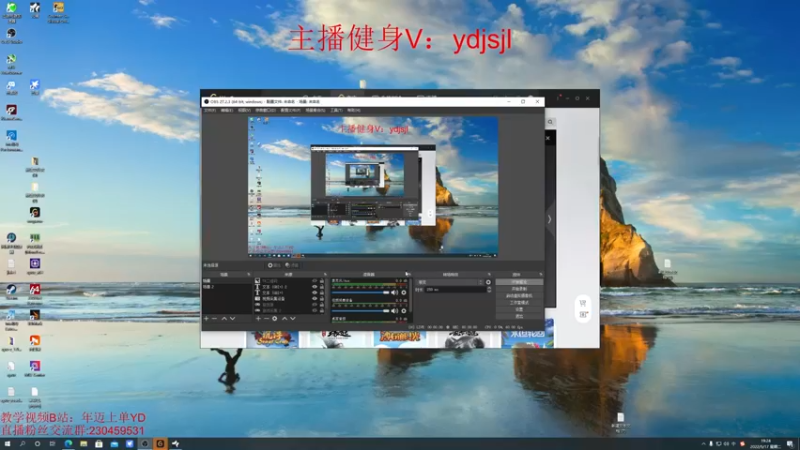Open taskbar search magnifier

[x=22, y=444]
